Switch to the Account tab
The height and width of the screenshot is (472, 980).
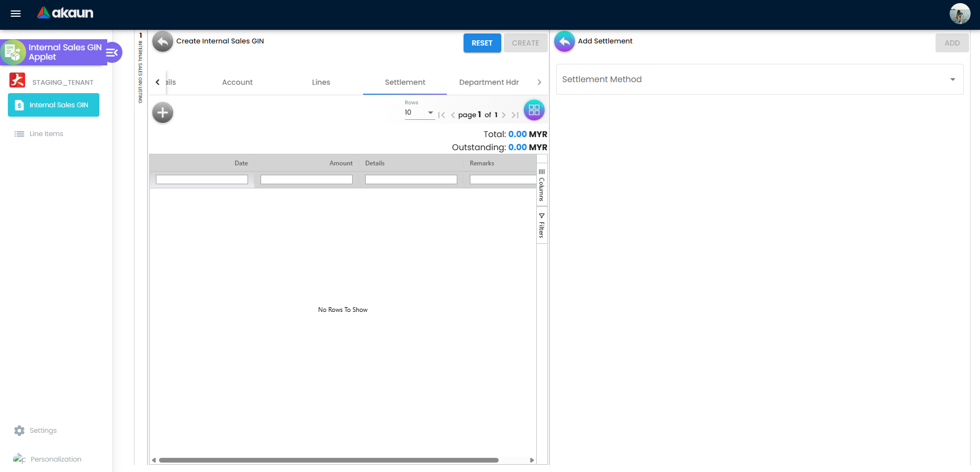click(237, 82)
